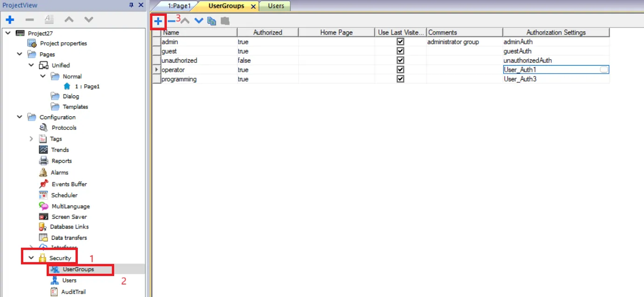Click the operator row selector
Image resolution: width=644 pixels, height=297 pixels.
coord(157,70)
